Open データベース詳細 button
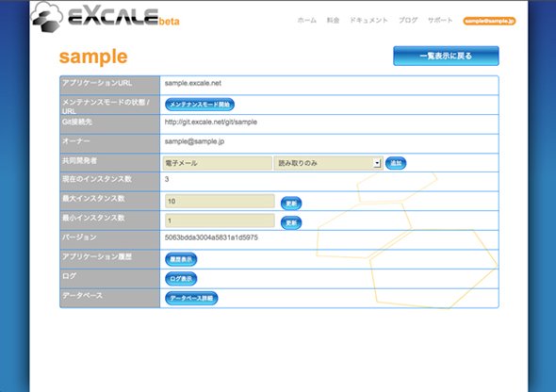This screenshot has height=392, width=556. (x=191, y=298)
